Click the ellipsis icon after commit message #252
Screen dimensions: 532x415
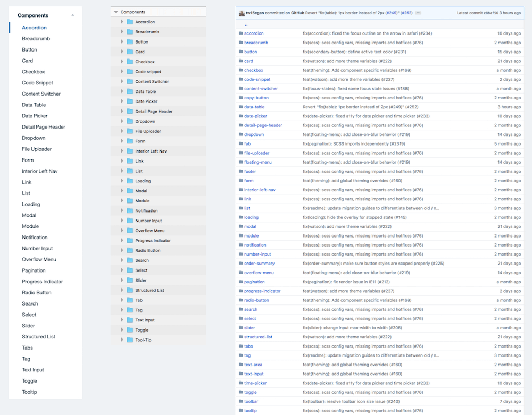click(x=418, y=13)
